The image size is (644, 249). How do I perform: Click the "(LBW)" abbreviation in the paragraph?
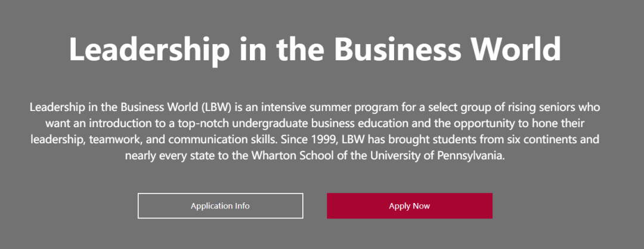coord(217,108)
